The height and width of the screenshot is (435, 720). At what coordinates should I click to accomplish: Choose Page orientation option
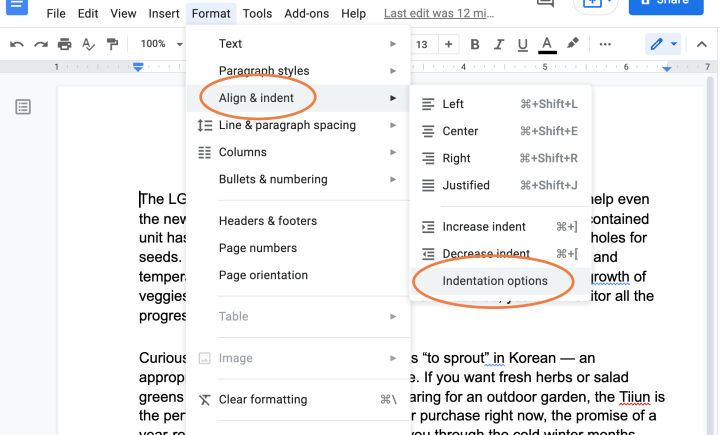click(298, 275)
